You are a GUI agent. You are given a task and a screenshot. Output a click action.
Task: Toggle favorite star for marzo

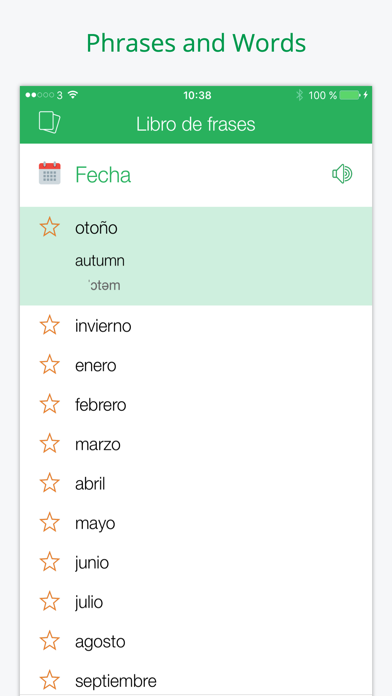click(49, 443)
